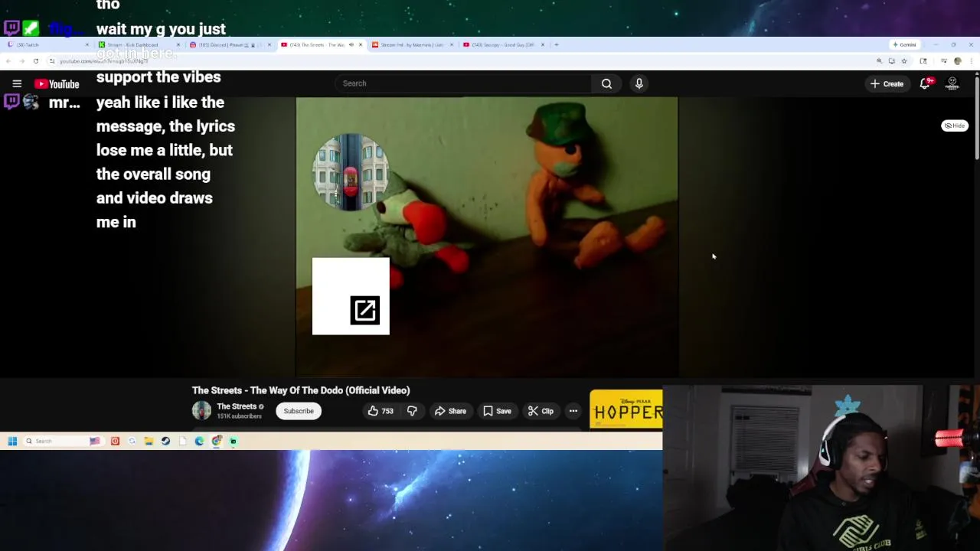The height and width of the screenshot is (551, 980).
Task: Click the magnifier search button on YouTube
Action: pos(606,83)
